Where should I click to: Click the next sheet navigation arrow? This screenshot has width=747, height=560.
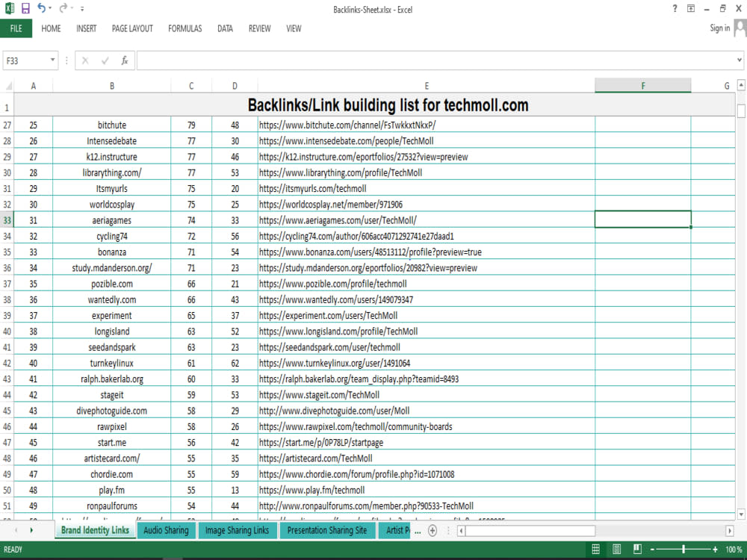(31, 530)
